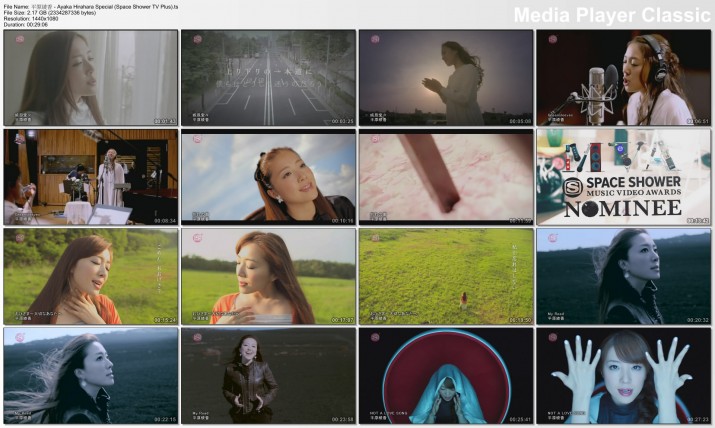The width and height of the screenshot is (715, 428).
Task: Select the thumbnail of woman beside white curtains
Action: (91, 78)
